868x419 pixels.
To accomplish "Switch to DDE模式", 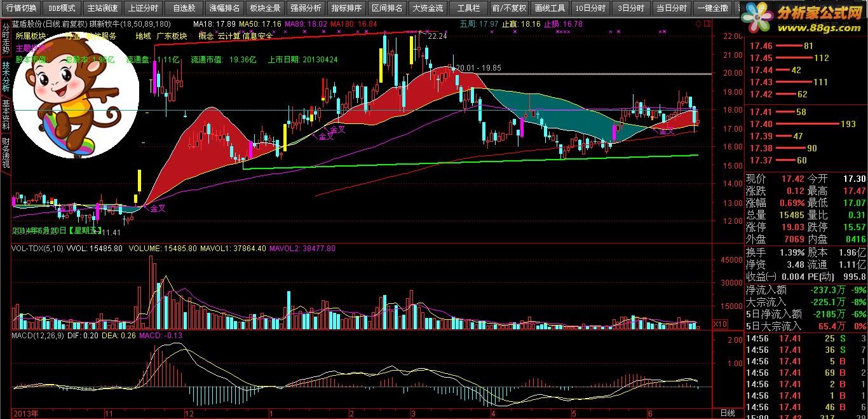I will [62, 8].
